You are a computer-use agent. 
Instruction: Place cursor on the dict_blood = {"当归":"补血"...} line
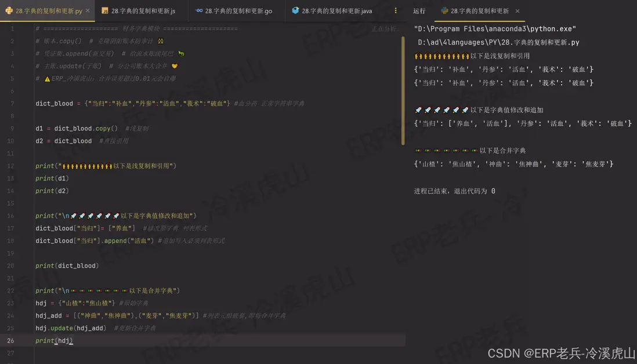(x=170, y=104)
